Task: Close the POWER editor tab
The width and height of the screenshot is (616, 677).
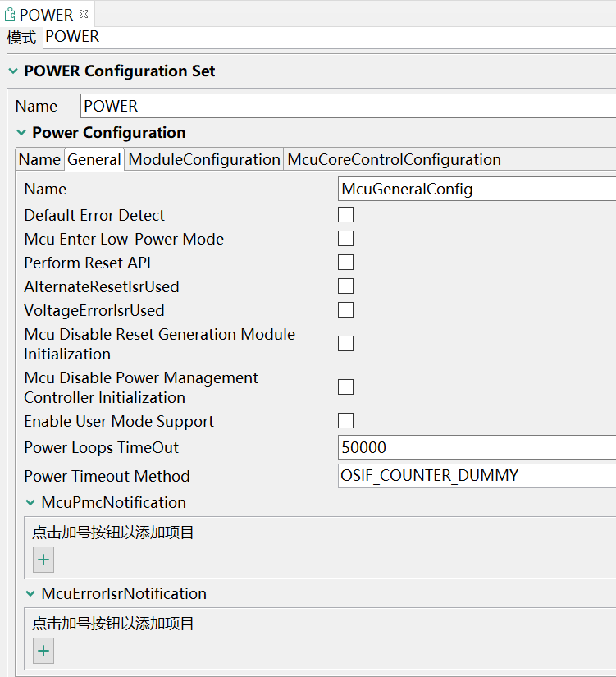Action: pyautogui.click(x=84, y=14)
